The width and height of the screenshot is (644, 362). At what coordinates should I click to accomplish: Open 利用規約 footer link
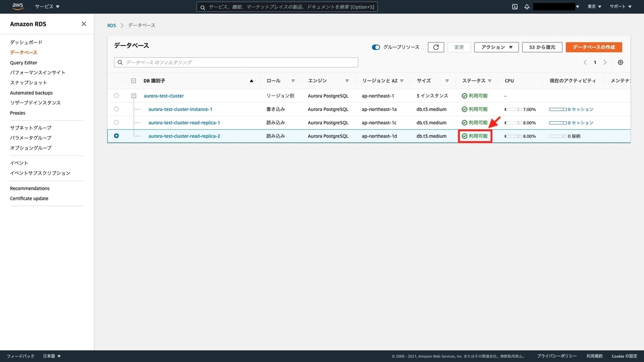tap(595, 356)
